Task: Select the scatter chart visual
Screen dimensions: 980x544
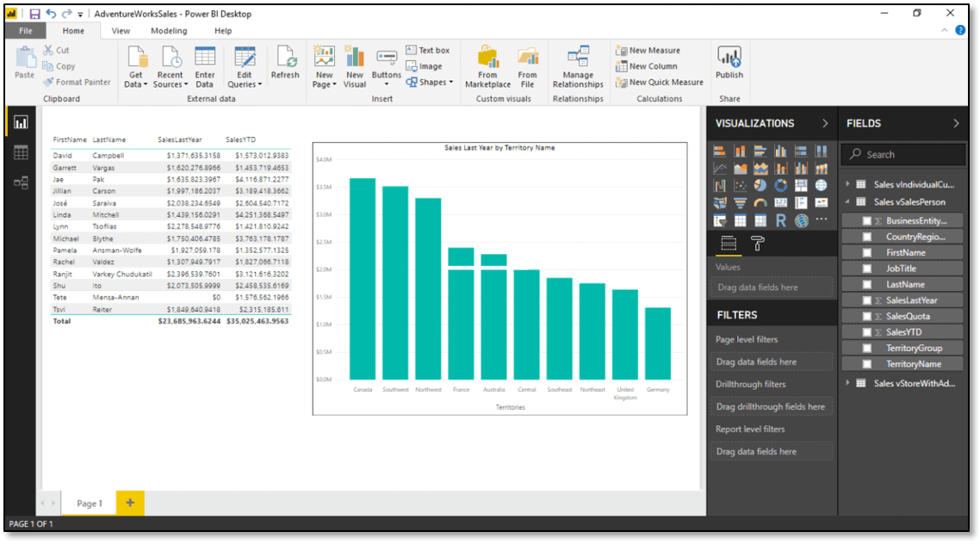Action: point(740,186)
